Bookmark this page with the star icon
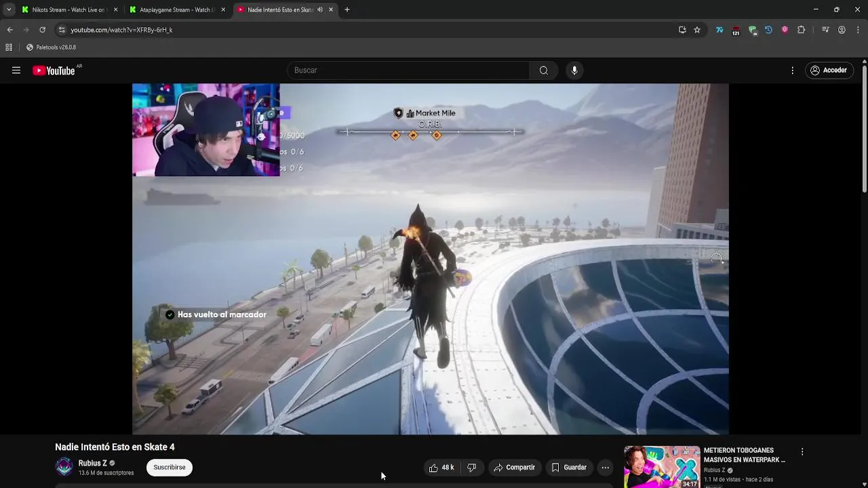The image size is (868, 488). coord(697,30)
